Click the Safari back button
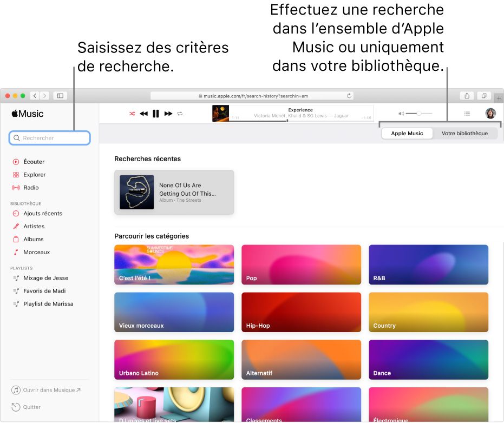Image resolution: width=504 pixels, height=423 pixels. pos(35,96)
